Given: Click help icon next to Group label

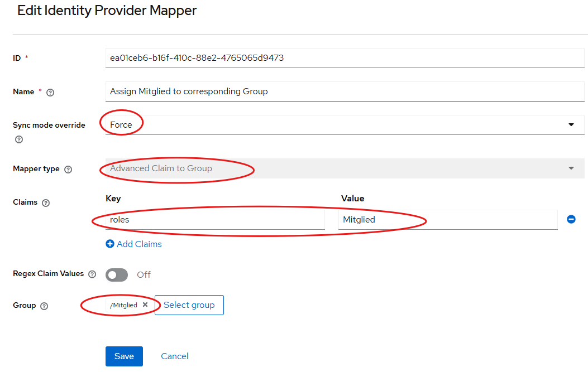Looking at the screenshot, I should click(45, 306).
